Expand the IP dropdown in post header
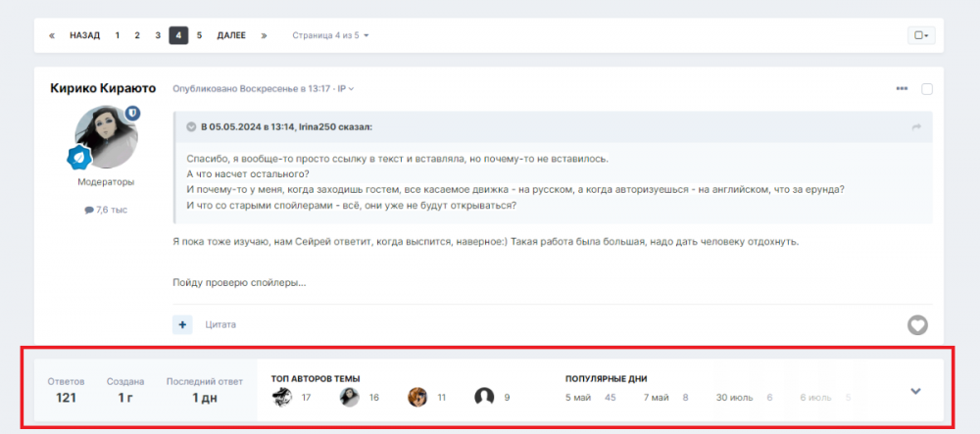This screenshot has width=980, height=434. (345, 88)
